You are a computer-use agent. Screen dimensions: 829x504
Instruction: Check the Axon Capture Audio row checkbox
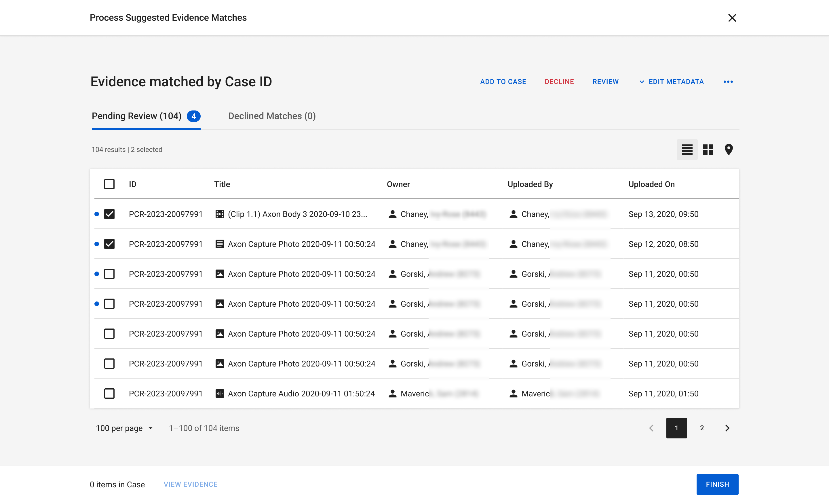pyautogui.click(x=109, y=394)
